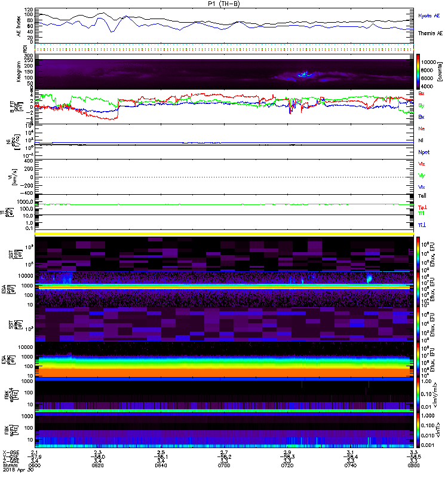Select the blue Npot legend label
448x478 pixels.
424,152
